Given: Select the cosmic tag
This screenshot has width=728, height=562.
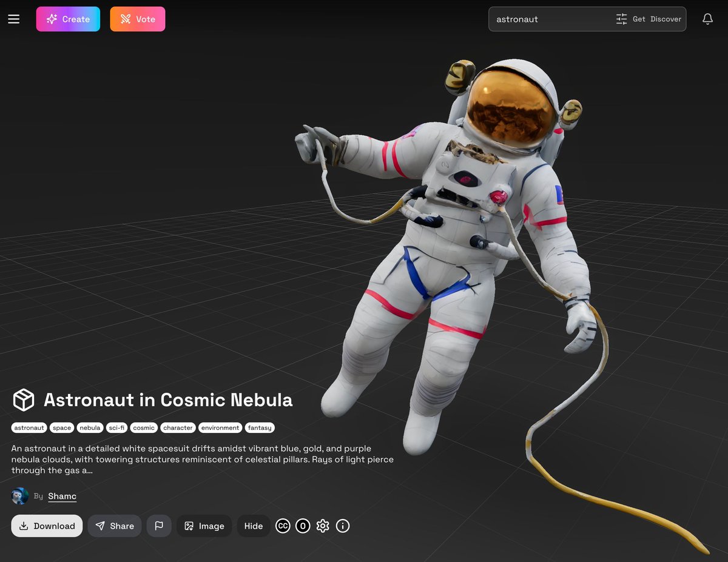Looking at the screenshot, I should [x=144, y=428].
